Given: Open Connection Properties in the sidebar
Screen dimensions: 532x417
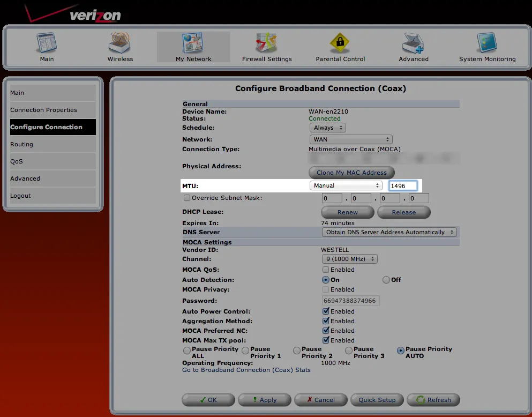Looking at the screenshot, I should pos(53,110).
